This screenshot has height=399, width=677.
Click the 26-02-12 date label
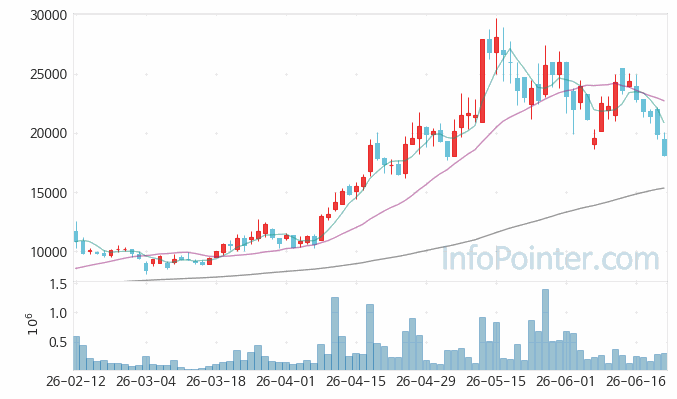coord(76,382)
